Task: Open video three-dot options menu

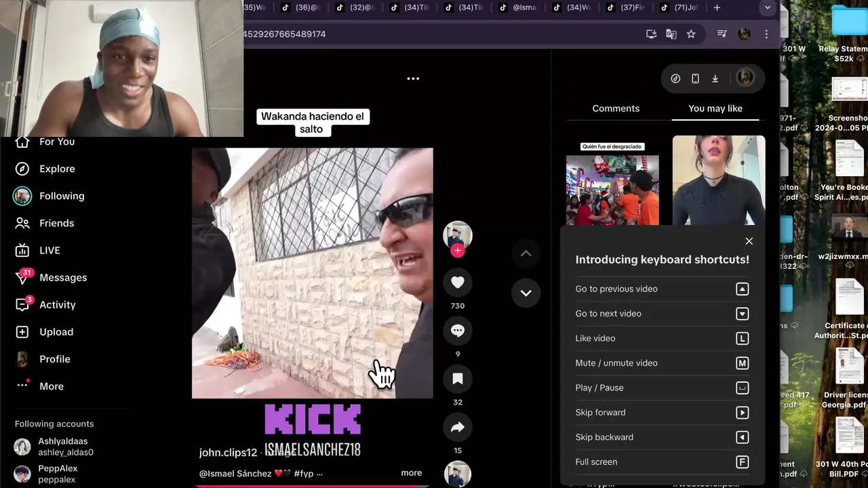Action: click(x=413, y=79)
